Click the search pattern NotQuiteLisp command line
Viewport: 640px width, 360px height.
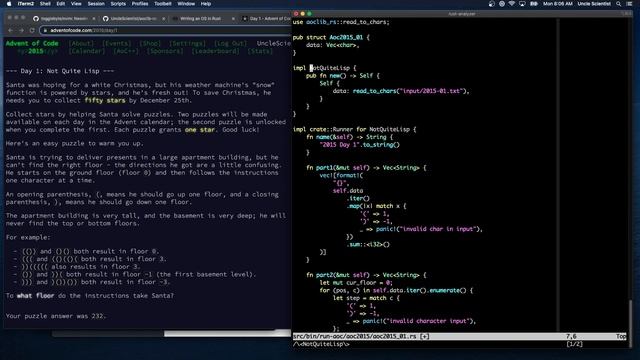click(321, 344)
